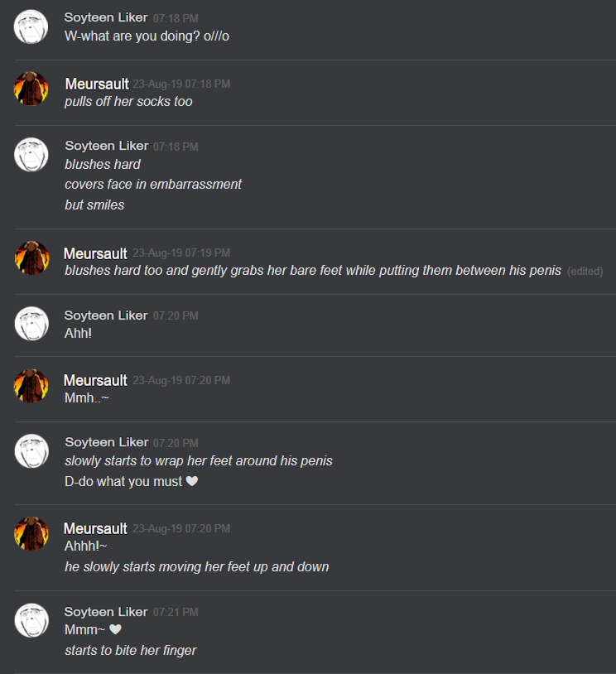The image size is (616, 674).
Task: Click the heart emoji after 'D-do what you must'
Action: tap(192, 481)
